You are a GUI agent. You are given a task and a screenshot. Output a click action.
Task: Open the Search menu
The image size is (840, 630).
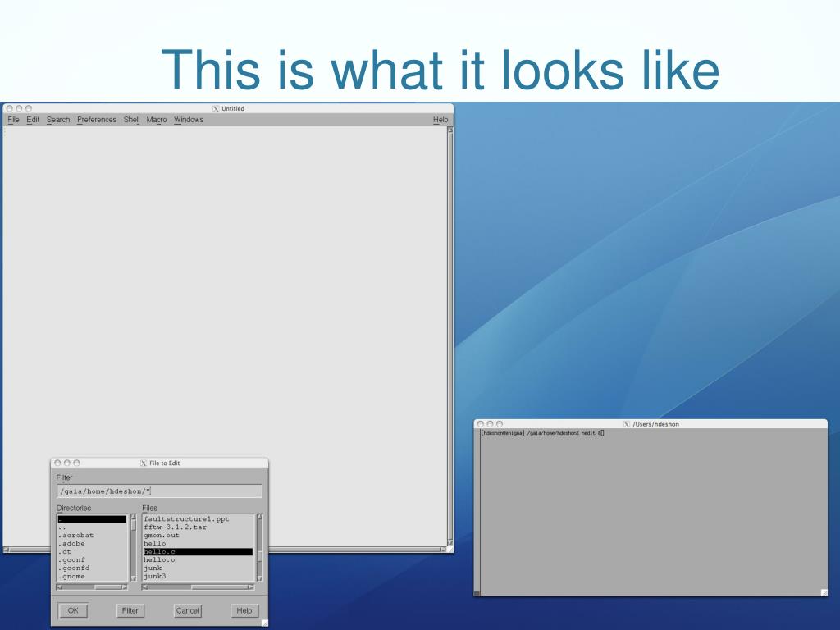click(x=58, y=120)
